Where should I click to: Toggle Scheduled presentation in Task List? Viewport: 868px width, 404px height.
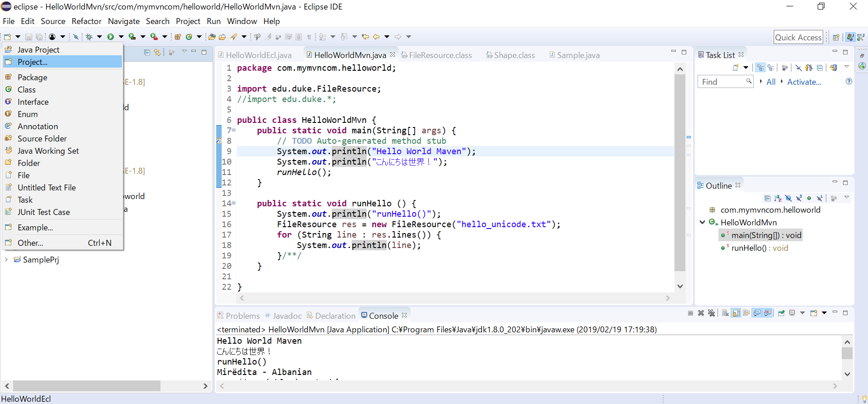point(771,68)
